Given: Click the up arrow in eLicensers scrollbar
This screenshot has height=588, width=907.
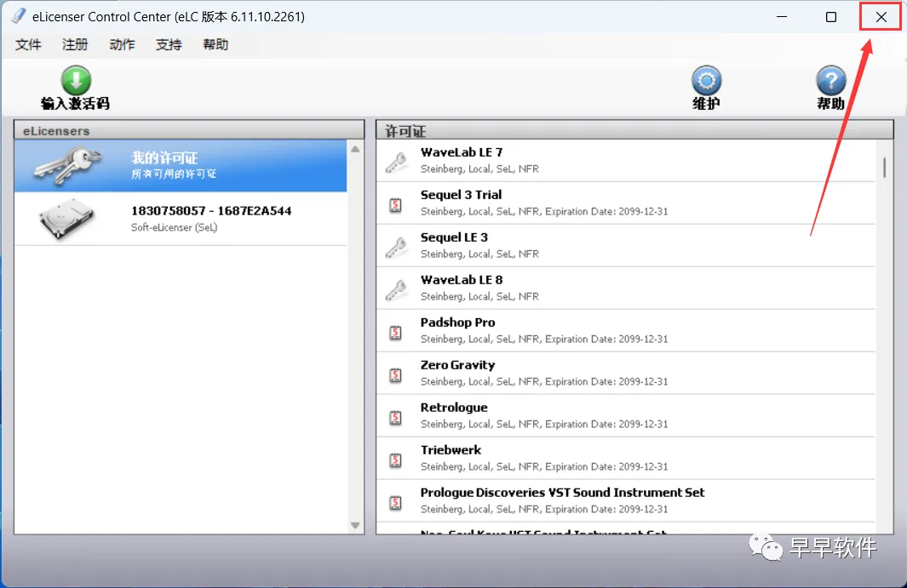Looking at the screenshot, I should [355, 149].
